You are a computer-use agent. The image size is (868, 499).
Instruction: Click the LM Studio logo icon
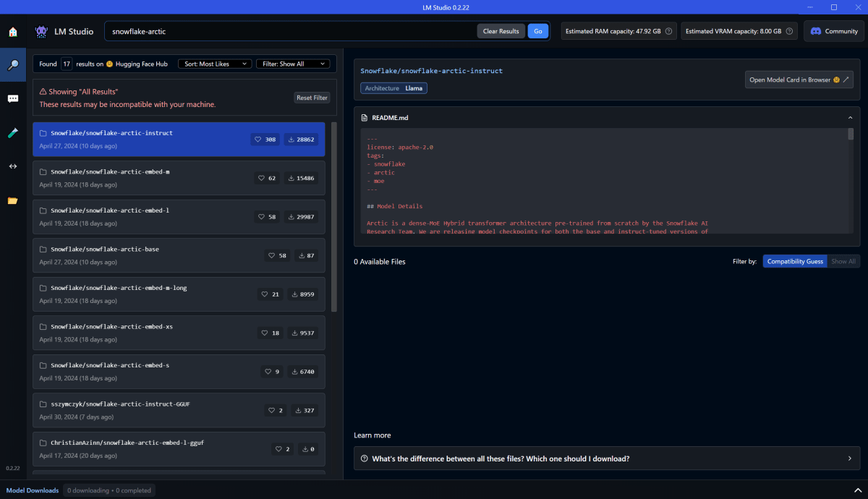[x=41, y=31]
